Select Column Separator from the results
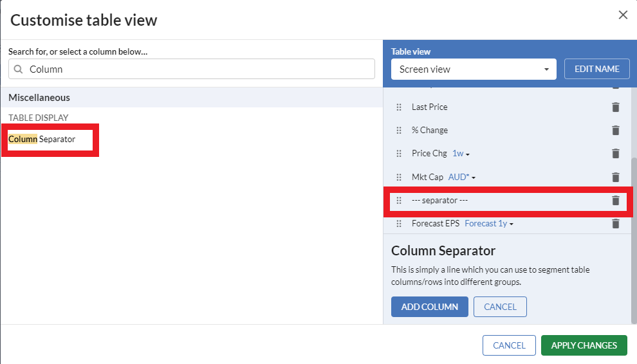The image size is (637, 364). point(42,140)
